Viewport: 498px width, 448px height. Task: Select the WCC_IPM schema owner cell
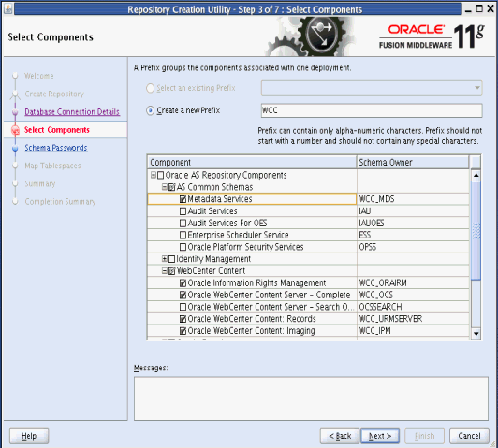[x=413, y=331]
